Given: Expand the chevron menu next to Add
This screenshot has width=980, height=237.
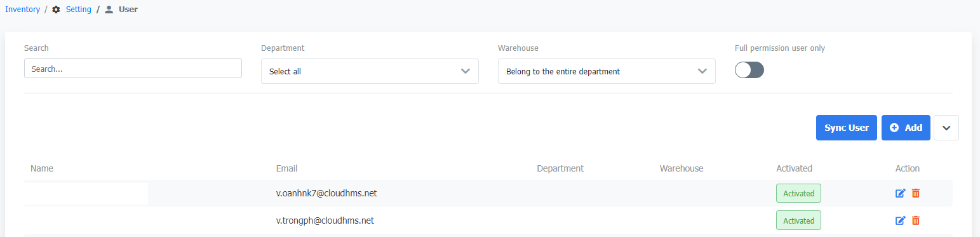Looking at the screenshot, I should pyautogui.click(x=946, y=128).
